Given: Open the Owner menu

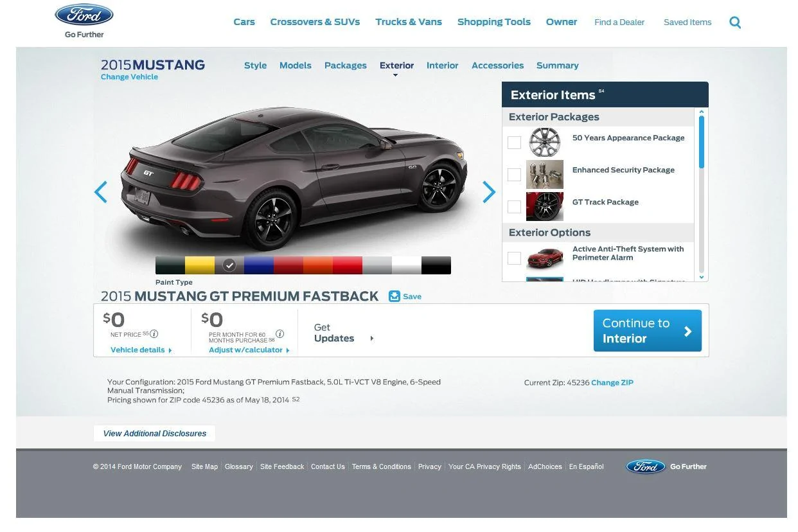Looking at the screenshot, I should (x=562, y=22).
